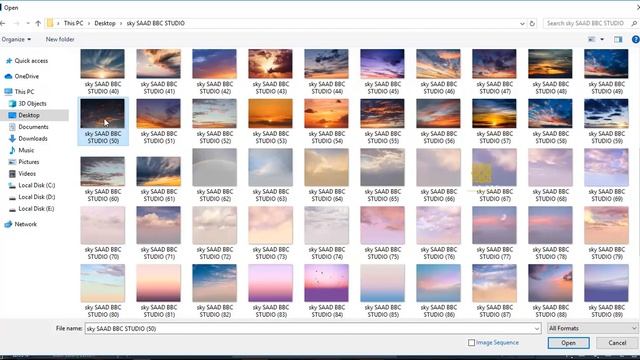
Task: Go up one folder level arrow
Action: pos(38,24)
